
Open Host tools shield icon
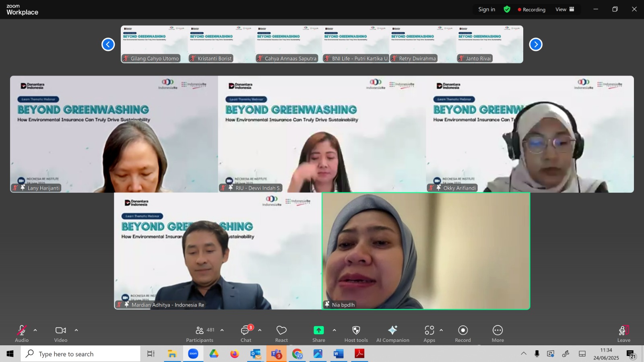[x=356, y=334]
